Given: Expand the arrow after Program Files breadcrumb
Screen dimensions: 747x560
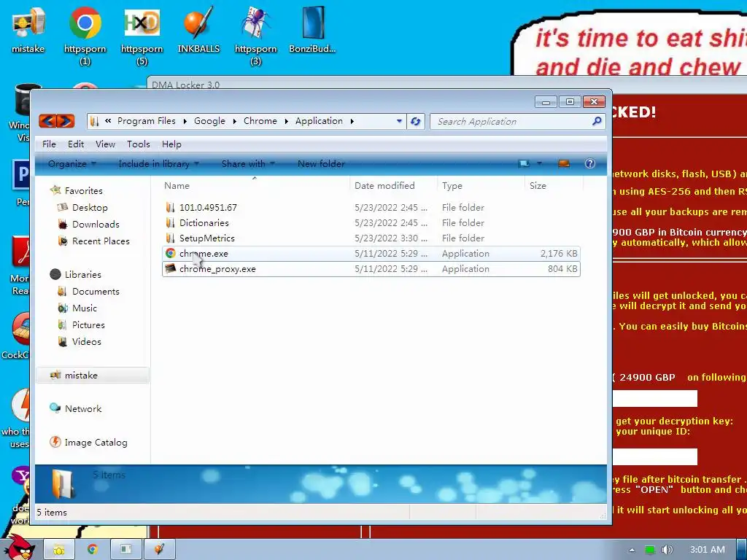Looking at the screenshot, I should tap(185, 122).
